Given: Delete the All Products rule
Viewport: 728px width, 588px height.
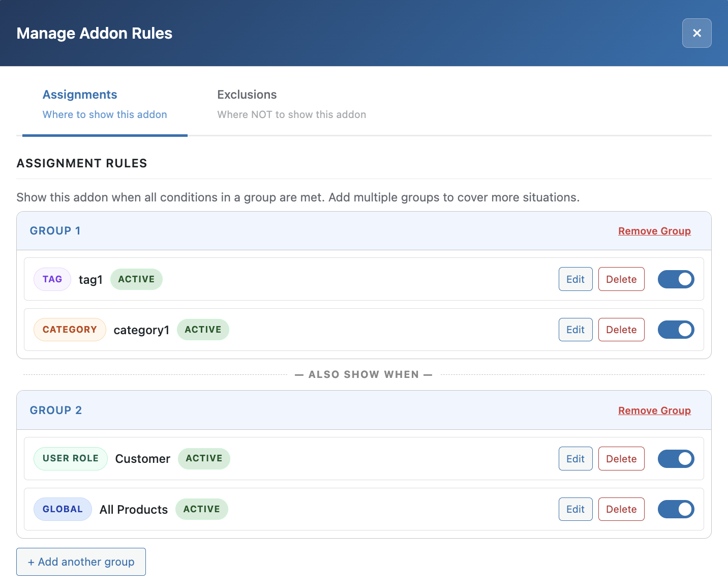Looking at the screenshot, I should (x=621, y=509).
